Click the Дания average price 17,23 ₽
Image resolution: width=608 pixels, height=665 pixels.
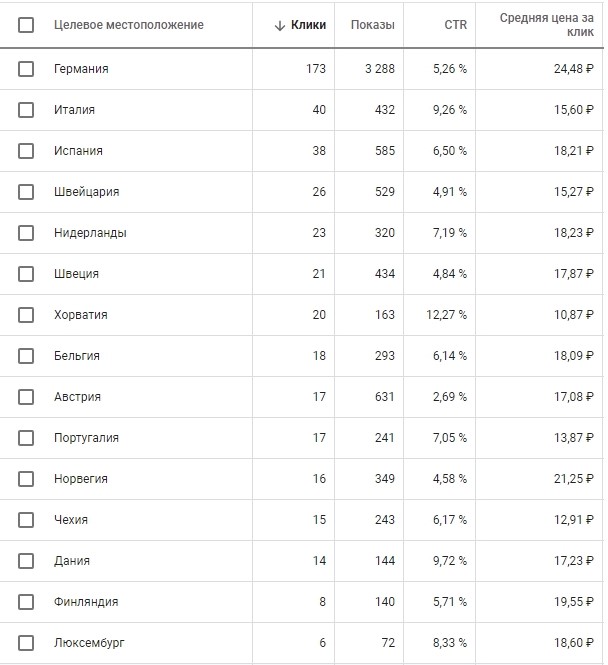pos(574,561)
